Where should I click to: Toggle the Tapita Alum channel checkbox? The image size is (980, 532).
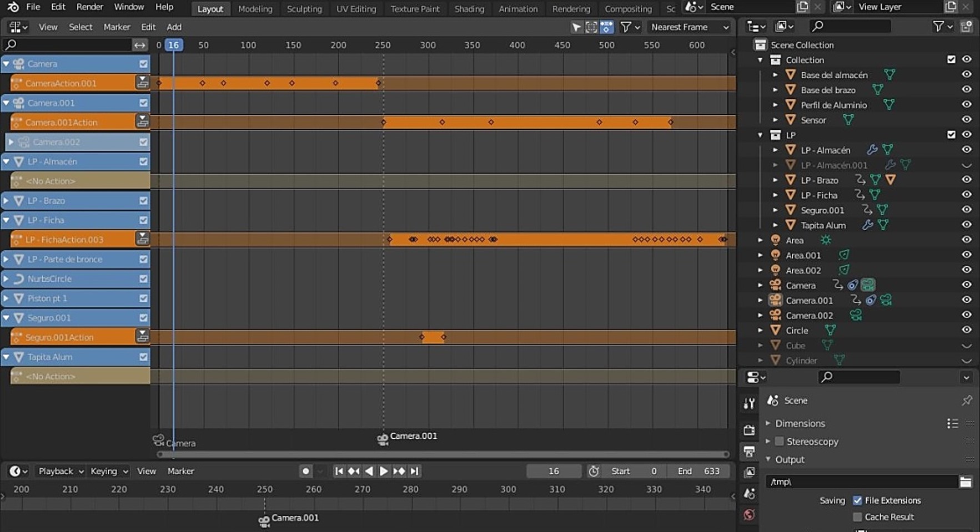click(x=143, y=357)
